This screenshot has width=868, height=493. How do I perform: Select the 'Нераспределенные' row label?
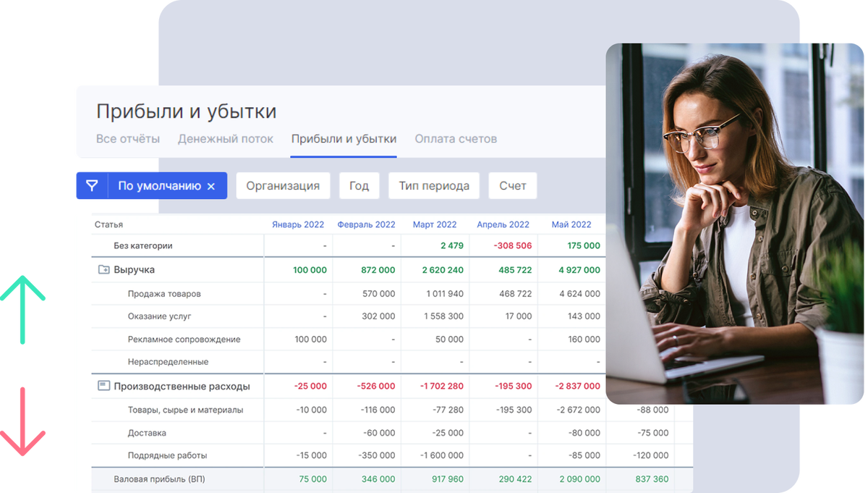pos(168,361)
